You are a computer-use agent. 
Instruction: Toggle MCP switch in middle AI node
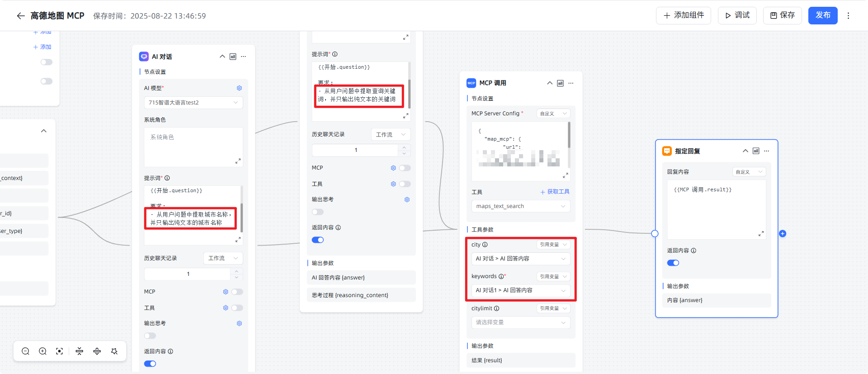click(405, 168)
